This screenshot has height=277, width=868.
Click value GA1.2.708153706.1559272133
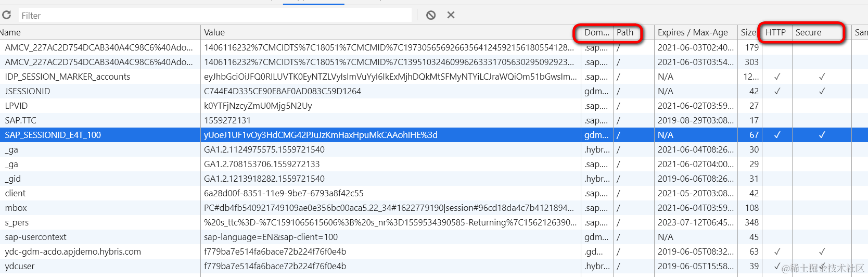[262, 164]
